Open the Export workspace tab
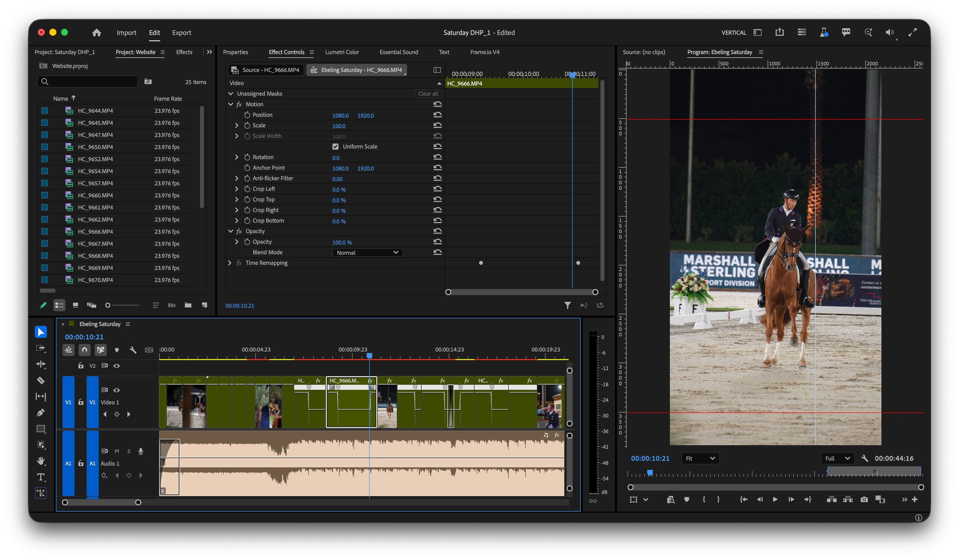Viewport: 959px width, 560px height. tap(181, 33)
